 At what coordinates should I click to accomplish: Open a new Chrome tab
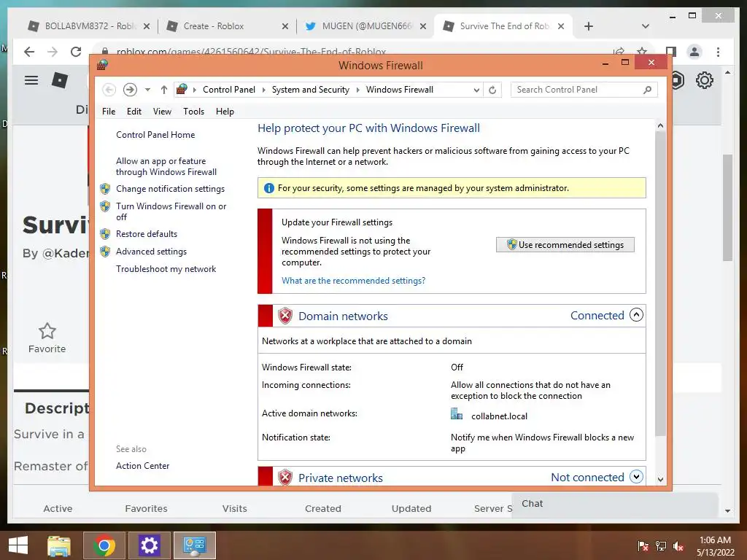[x=589, y=26]
